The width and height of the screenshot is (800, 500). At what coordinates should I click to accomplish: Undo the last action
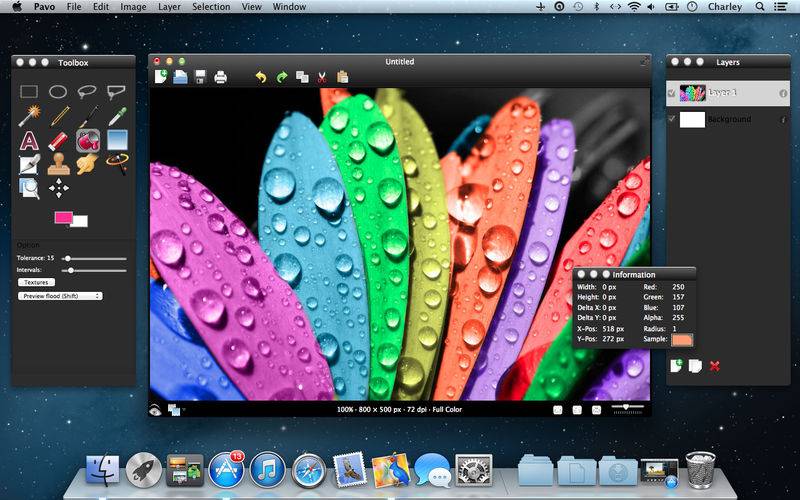(261, 78)
